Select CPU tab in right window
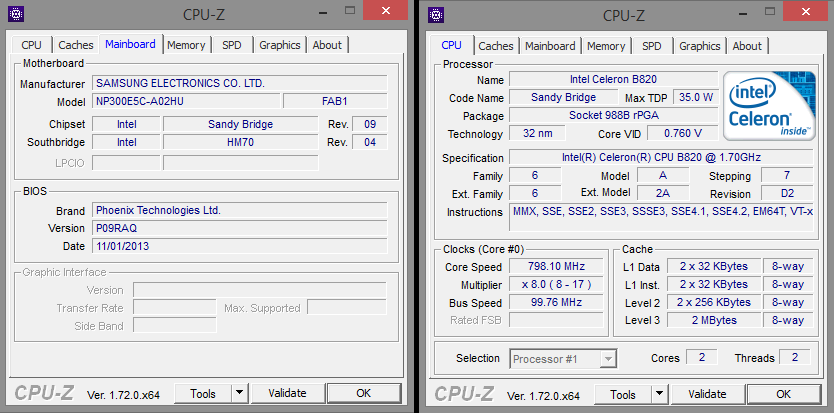Viewport: 834px width, 413px height. (452, 45)
